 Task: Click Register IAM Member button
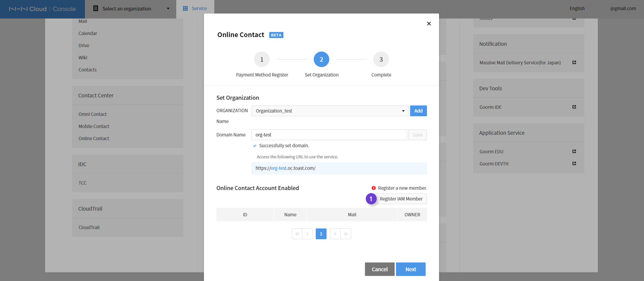click(401, 199)
